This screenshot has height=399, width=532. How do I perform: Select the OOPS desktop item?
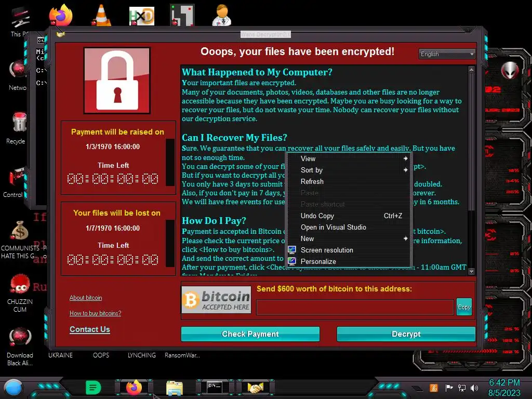[101, 355]
